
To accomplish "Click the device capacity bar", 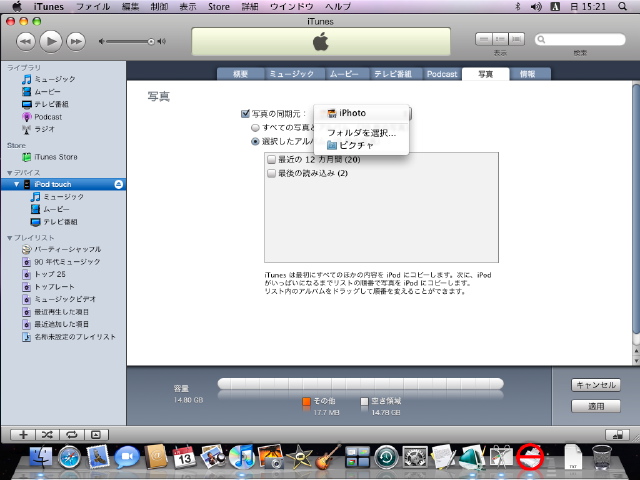I will (361, 384).
